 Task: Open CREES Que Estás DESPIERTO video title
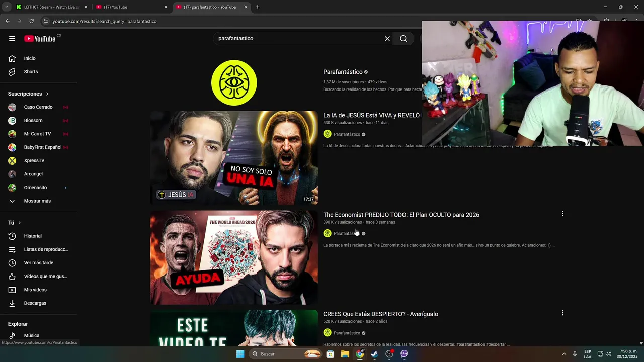(x=380, y=314)
